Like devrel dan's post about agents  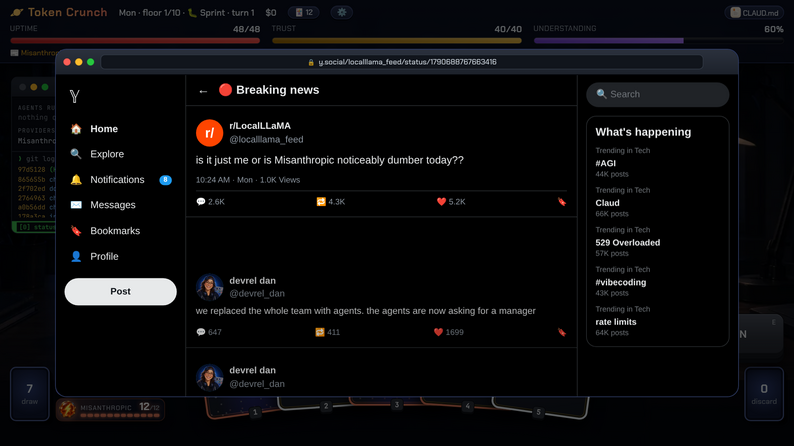pyautogui.click(x=449, y=332)
